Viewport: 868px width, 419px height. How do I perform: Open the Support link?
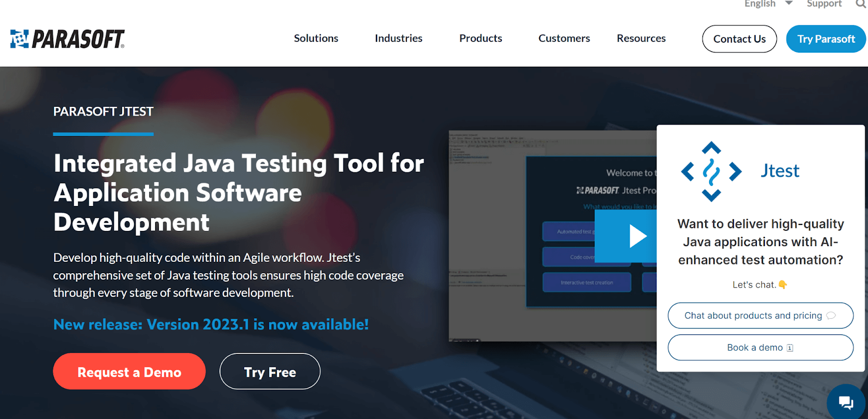pyautogui.click(x=824, y=4)
